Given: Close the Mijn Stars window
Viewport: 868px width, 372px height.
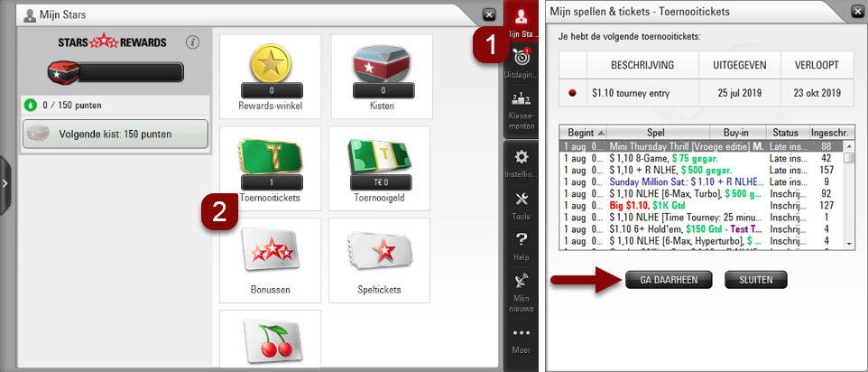Looking at the screenshot, I should pyautogui.click(x=489, y=14).
